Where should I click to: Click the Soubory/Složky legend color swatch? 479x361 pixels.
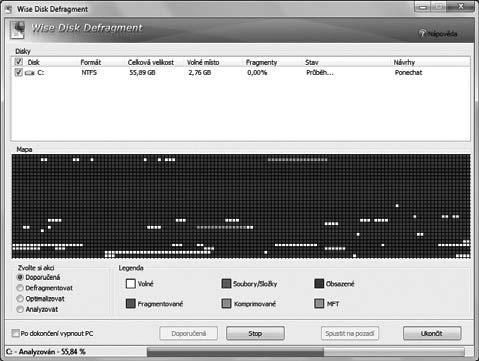pos(226,284)
